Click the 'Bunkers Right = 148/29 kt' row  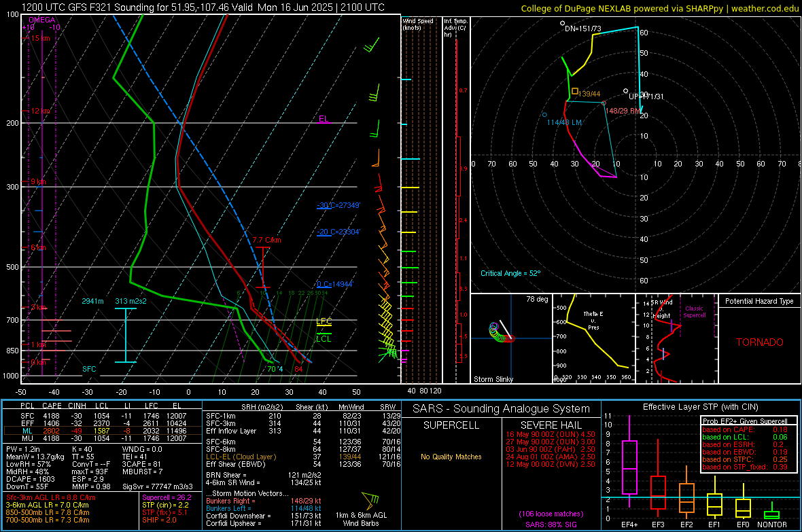coord(264,501)
